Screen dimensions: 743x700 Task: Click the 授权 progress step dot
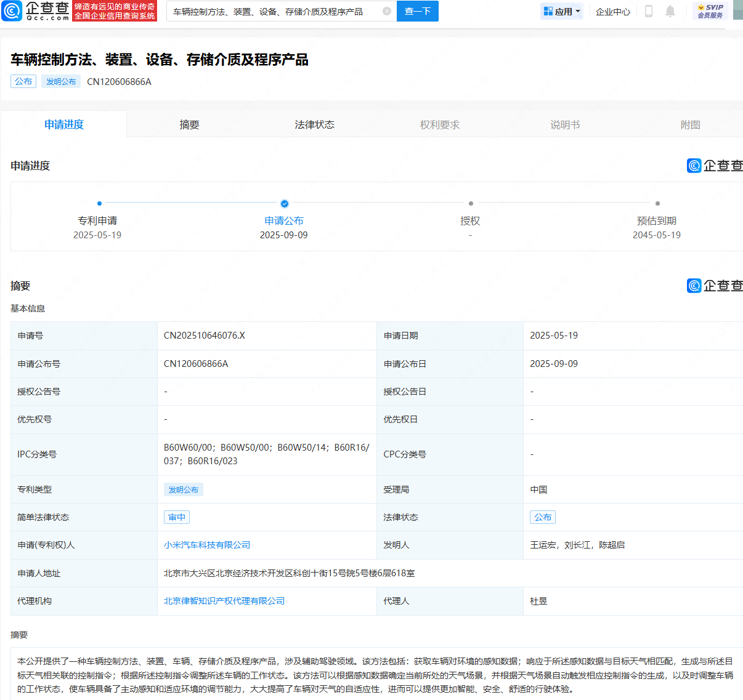point(471,203)
